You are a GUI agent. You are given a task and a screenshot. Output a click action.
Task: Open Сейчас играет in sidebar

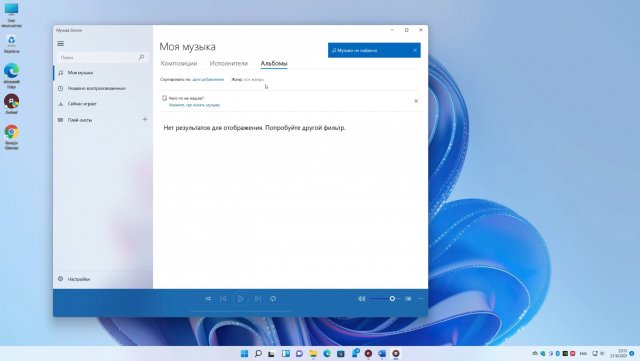pos(103,104)
